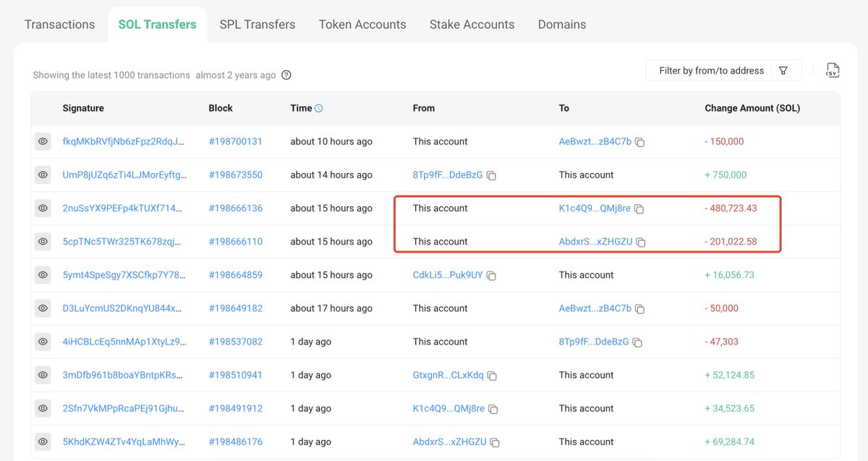Open recipient AbdxrS...xZHGZU in -201,022.58 row
The height and width of the screenshot is (461, 868).
tap(596, 242)
